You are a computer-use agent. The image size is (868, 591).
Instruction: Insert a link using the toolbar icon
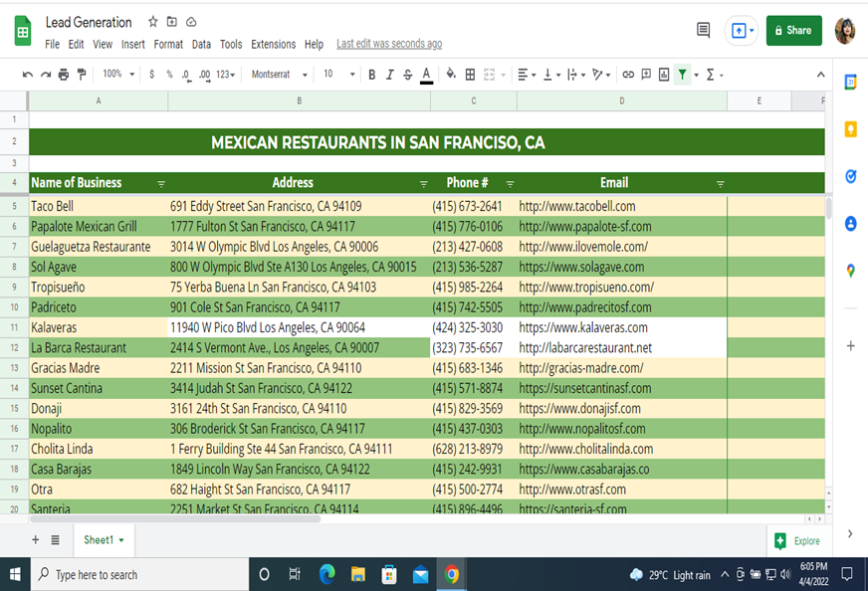628,75
